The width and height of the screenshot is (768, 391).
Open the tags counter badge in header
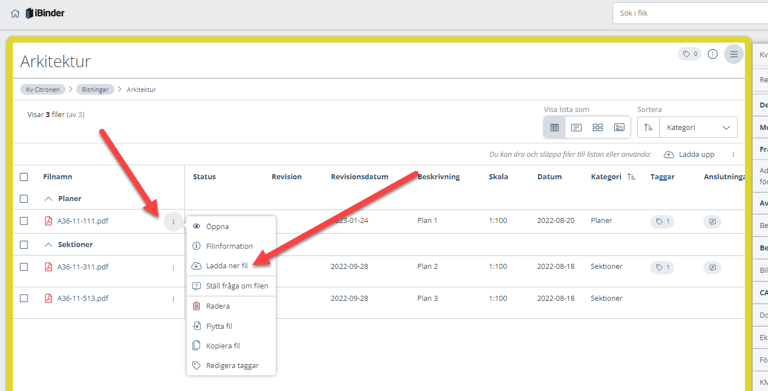pos(690,54)
